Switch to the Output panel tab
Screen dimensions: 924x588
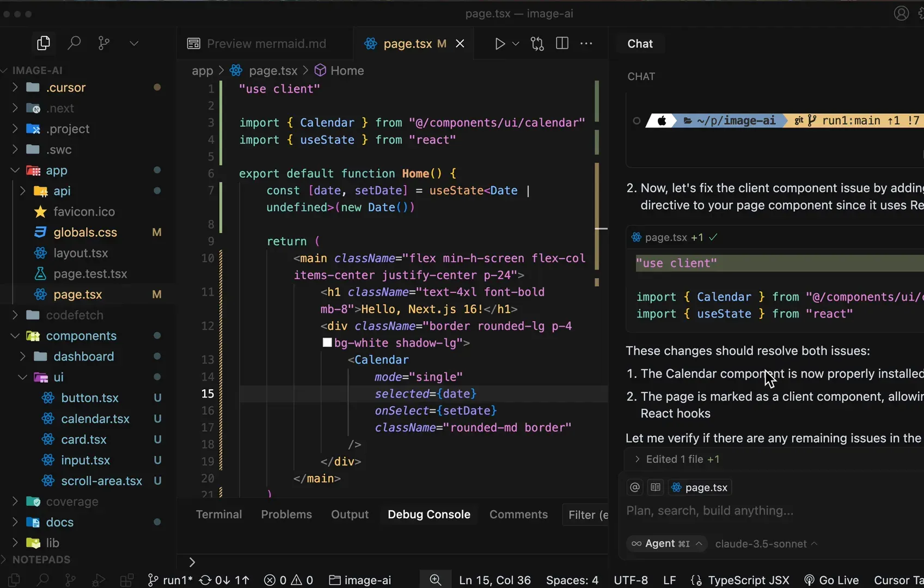coord(350,514)
